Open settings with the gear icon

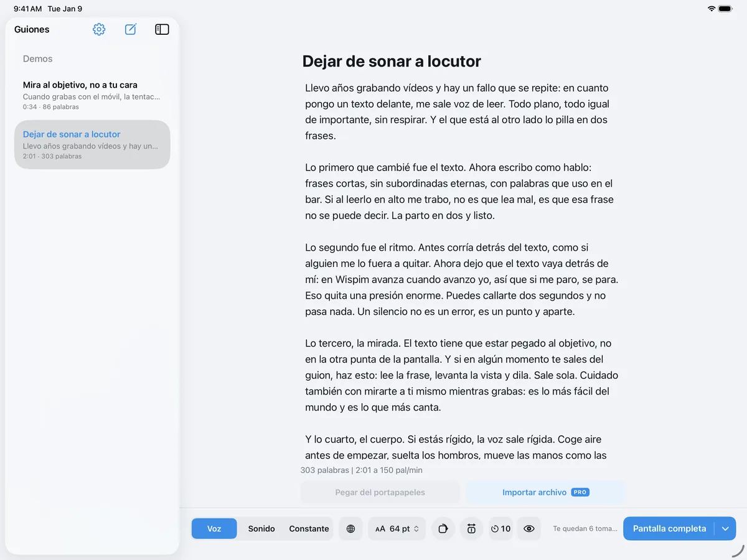(99, 29)
